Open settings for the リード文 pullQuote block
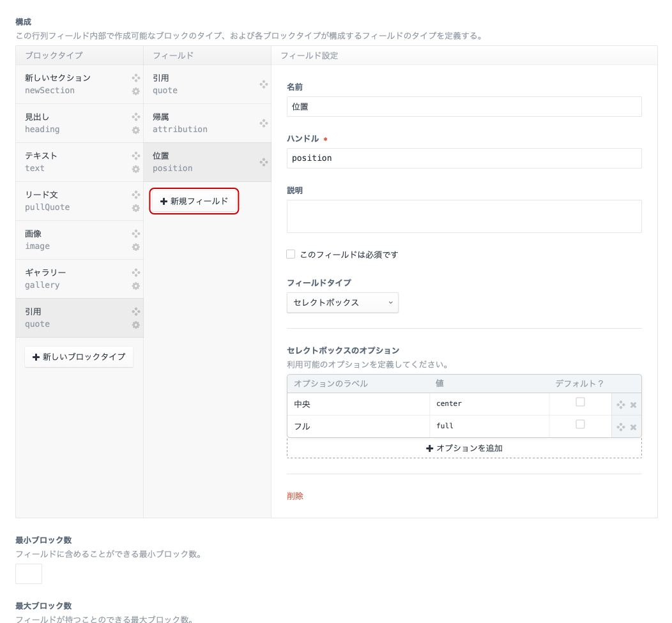672x623 pixels. (x=135, y=209)
